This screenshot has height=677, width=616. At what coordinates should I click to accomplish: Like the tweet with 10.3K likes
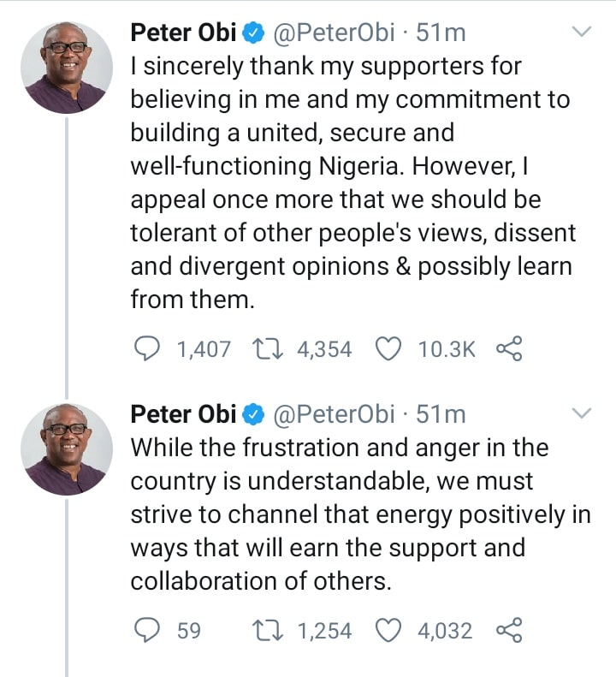tap(389, 348)
